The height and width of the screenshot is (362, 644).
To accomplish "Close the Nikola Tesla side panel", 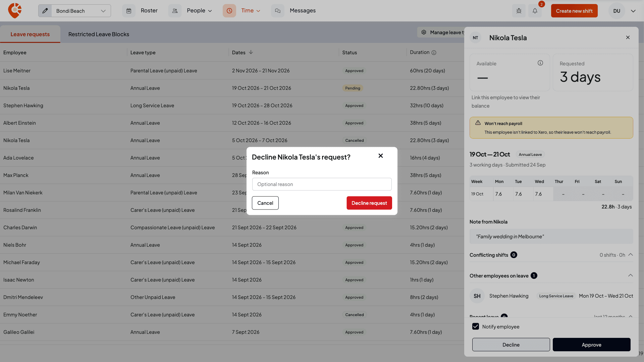I will pyautogui.click(x=628, y=38).
